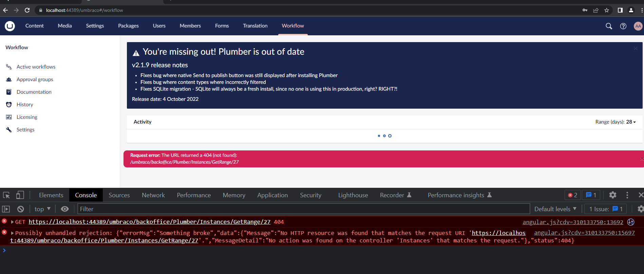Switch to the Network DevTools tab
This screenshot has width=644, height=274.
click(153, 195)
